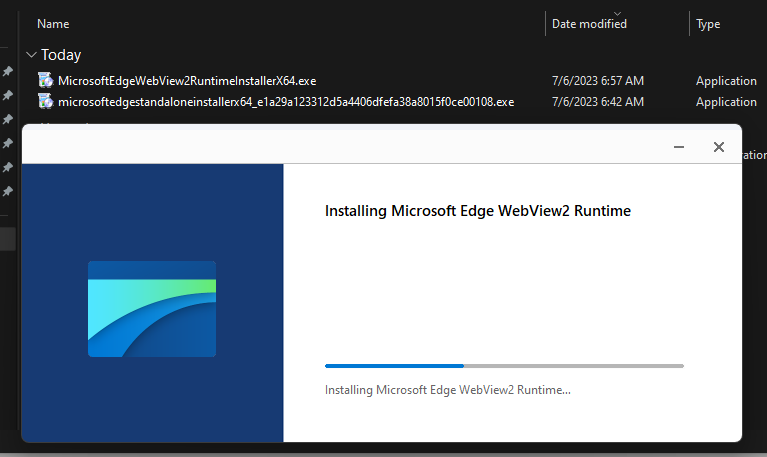This screenshot has width=767, height=457.
Task: Click the Today group label
Action: pyautogui.click(x=61, y=55)
